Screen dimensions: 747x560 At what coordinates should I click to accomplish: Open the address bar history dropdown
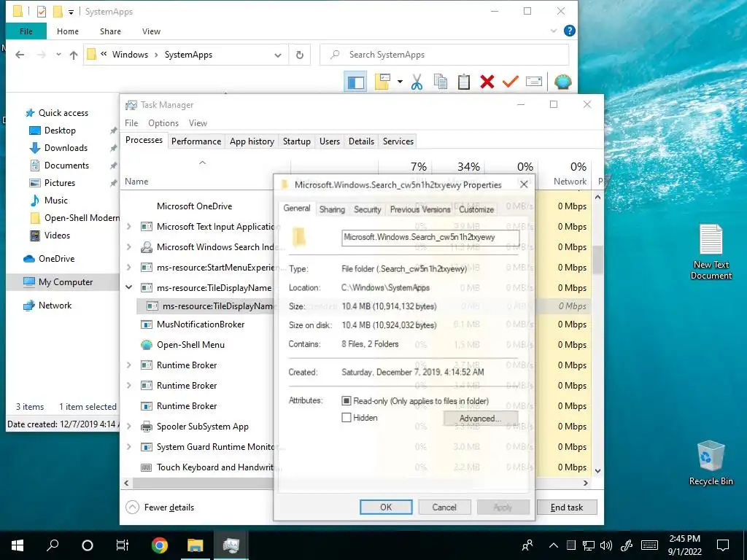coord(278,55)
